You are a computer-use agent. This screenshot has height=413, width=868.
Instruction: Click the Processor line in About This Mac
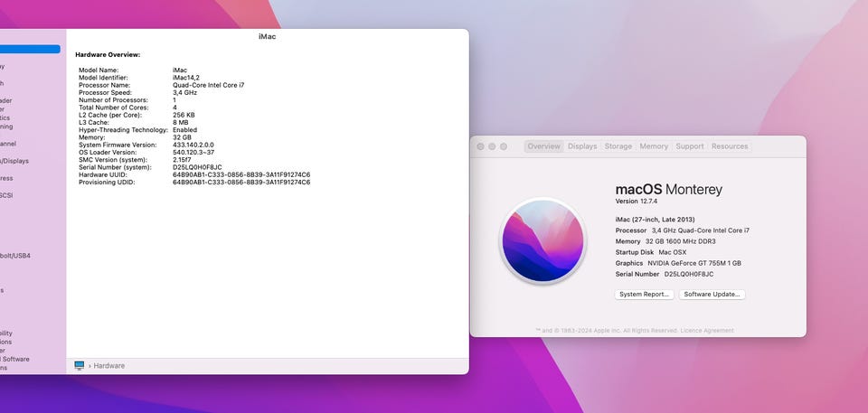pos(683,230)
